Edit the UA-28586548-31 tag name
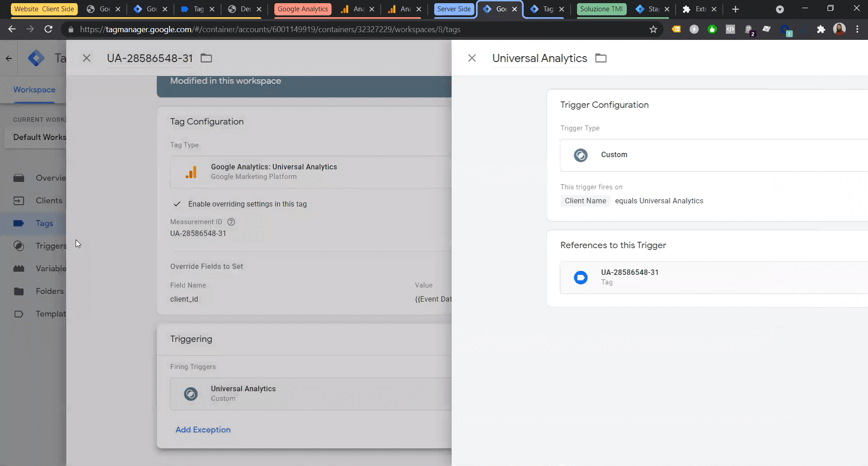 coord(150,58)
